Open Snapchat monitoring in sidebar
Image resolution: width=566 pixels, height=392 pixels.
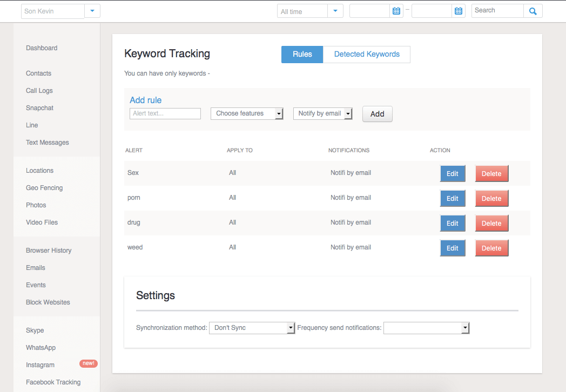(x=39, y=107)
